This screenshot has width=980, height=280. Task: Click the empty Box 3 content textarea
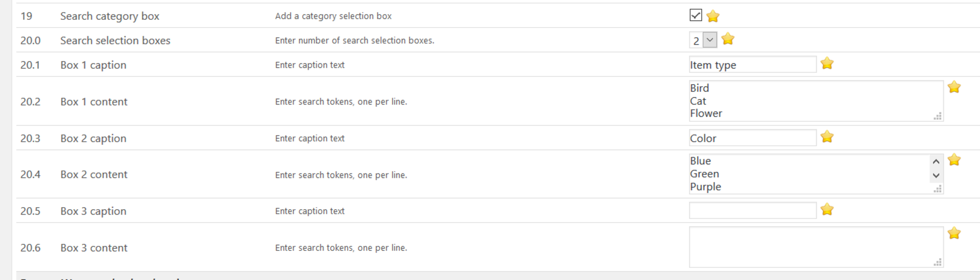tap(815, 247)
